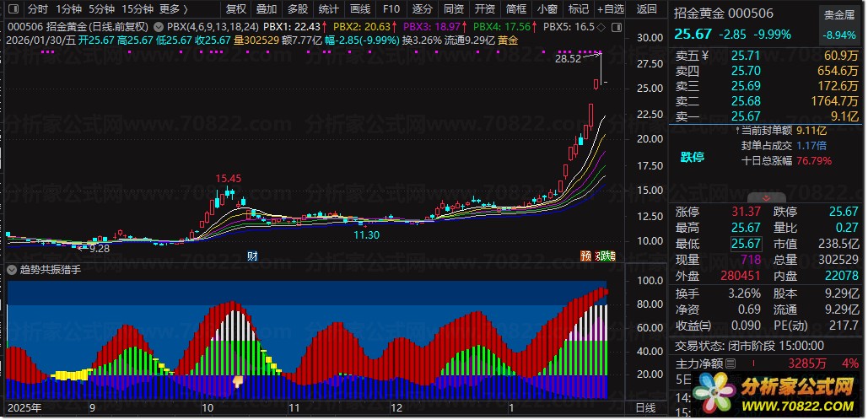This screenshot has width=868, height=420.
Task: Expand the 更多 time periods menu
Action: pyautogui.click(x=173, y=9)
